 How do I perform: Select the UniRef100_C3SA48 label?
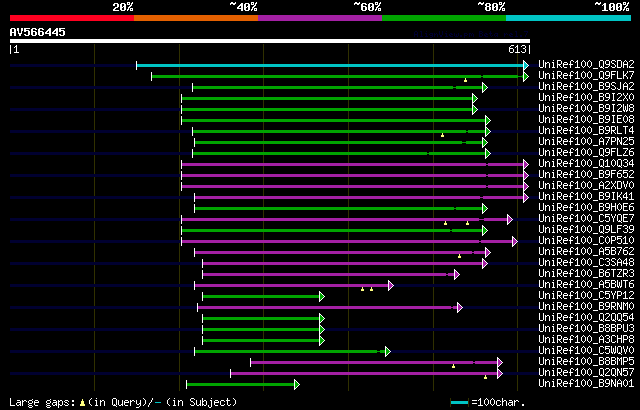click(587, 263)
